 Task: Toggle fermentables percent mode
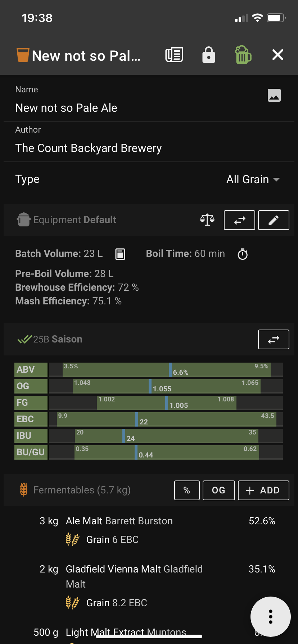point(187,490)
